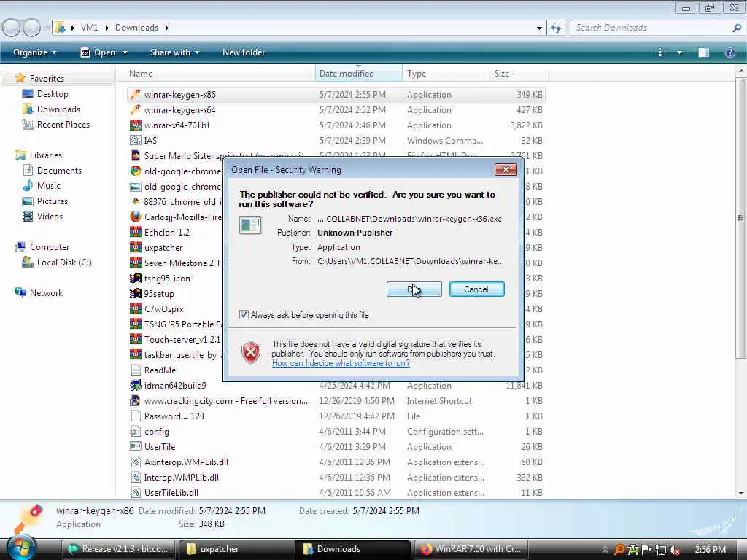Sort by the Name column header

tap(220, 74)
